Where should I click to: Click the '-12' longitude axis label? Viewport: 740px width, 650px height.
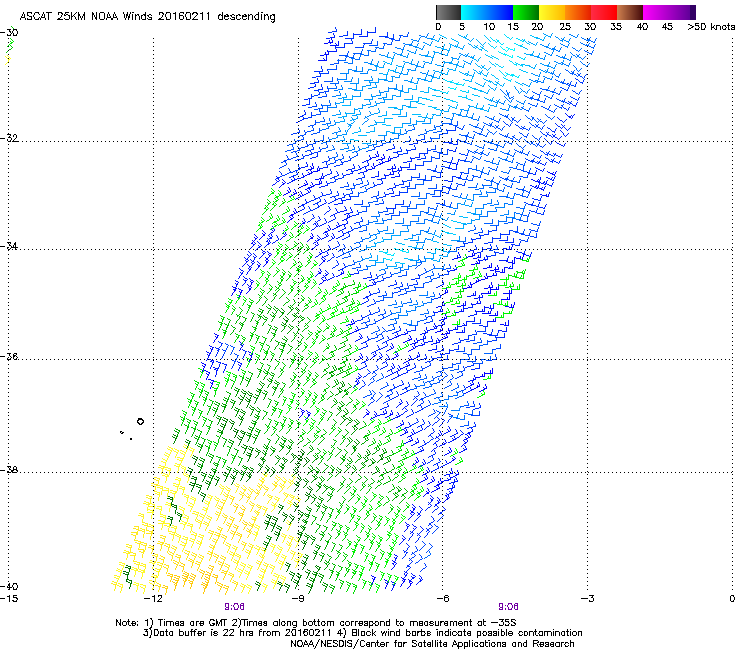pos(153,599)
